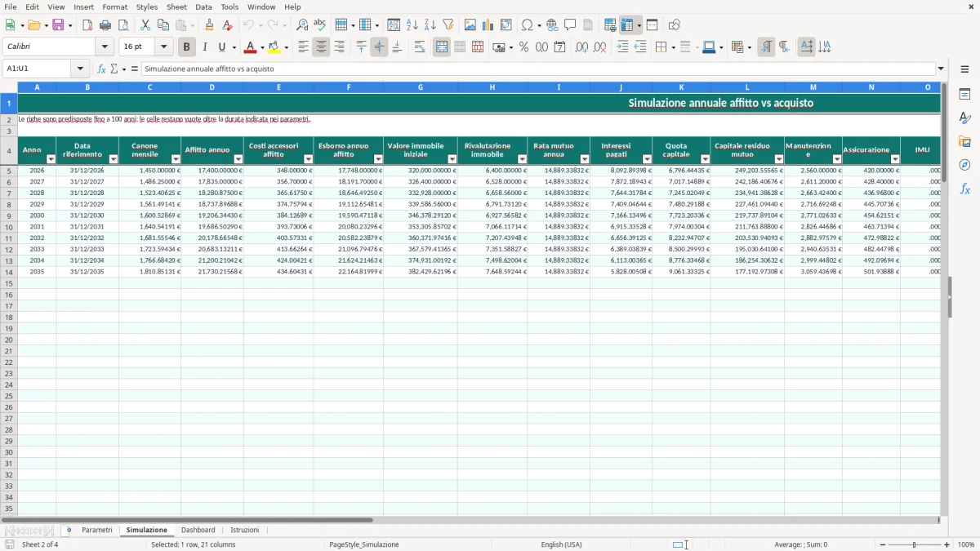This screenshot has width=980, height=551.
Task: Click Sort Ascending icon
Action: click(412, 25)
